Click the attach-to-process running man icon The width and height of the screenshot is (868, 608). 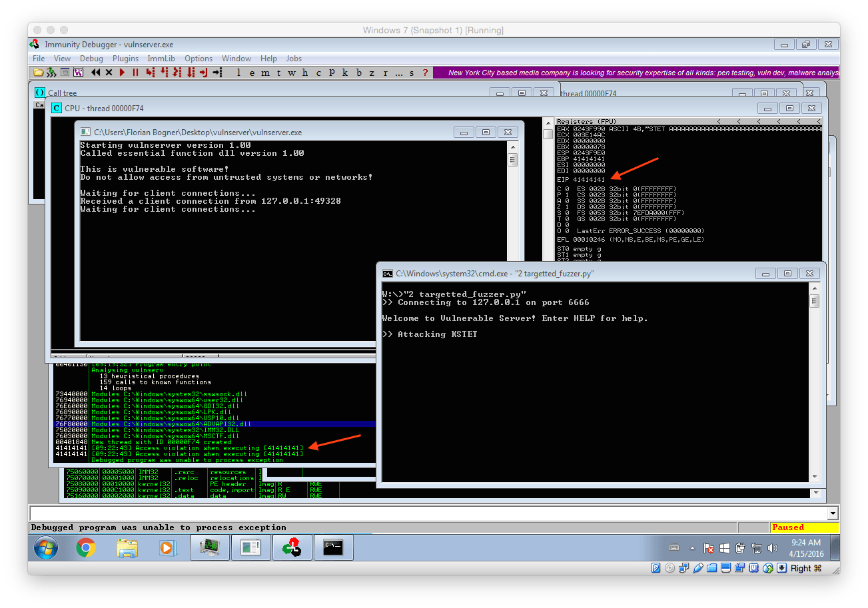pos(51,72)
